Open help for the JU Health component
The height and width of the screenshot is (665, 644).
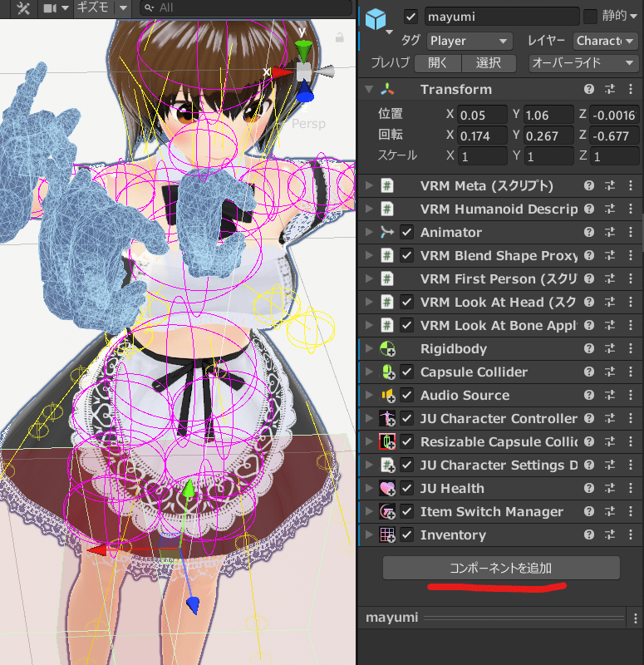pyautogui.click(x=589, y=489)
